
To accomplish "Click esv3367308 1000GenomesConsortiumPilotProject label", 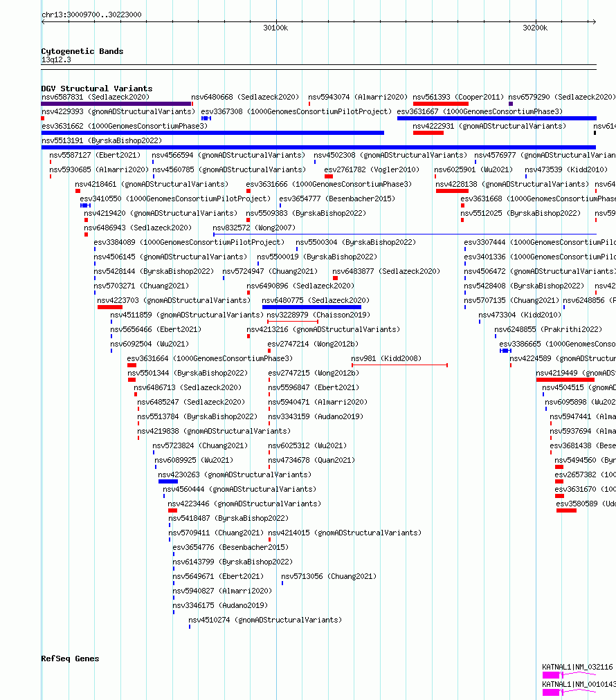I will [296, 111].
